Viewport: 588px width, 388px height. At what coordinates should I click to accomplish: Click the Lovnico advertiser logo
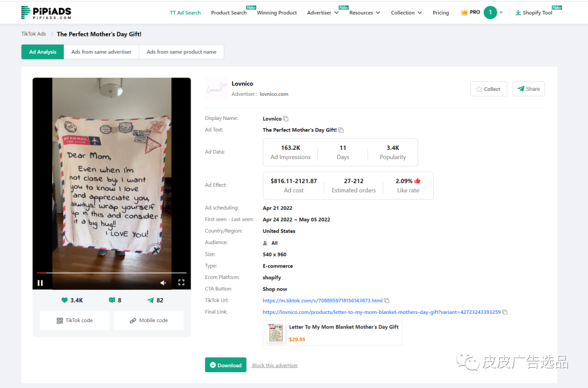click(x=216, y=89)
